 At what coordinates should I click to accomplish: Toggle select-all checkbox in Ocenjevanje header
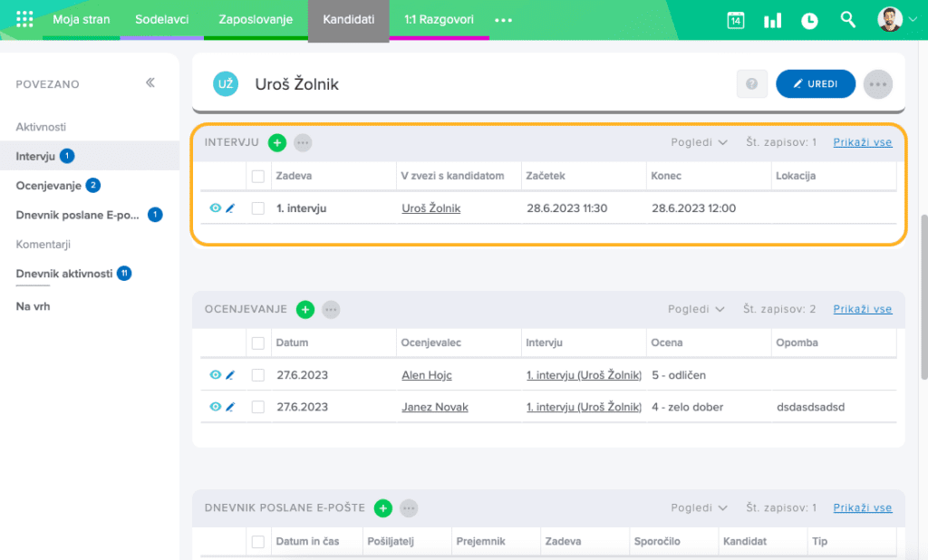point(258,343)
